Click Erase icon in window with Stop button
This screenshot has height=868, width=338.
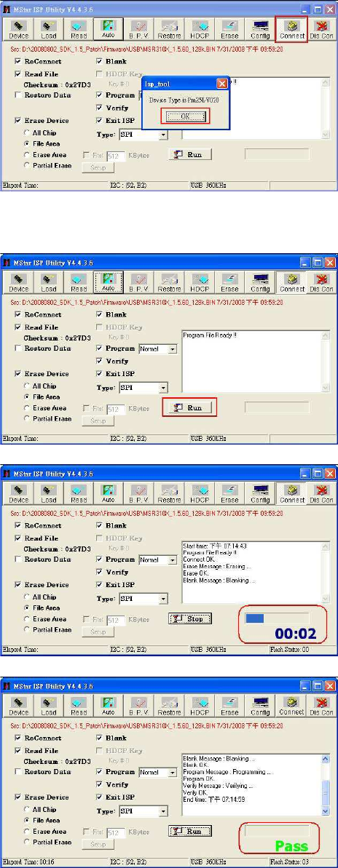coord(230,494)
